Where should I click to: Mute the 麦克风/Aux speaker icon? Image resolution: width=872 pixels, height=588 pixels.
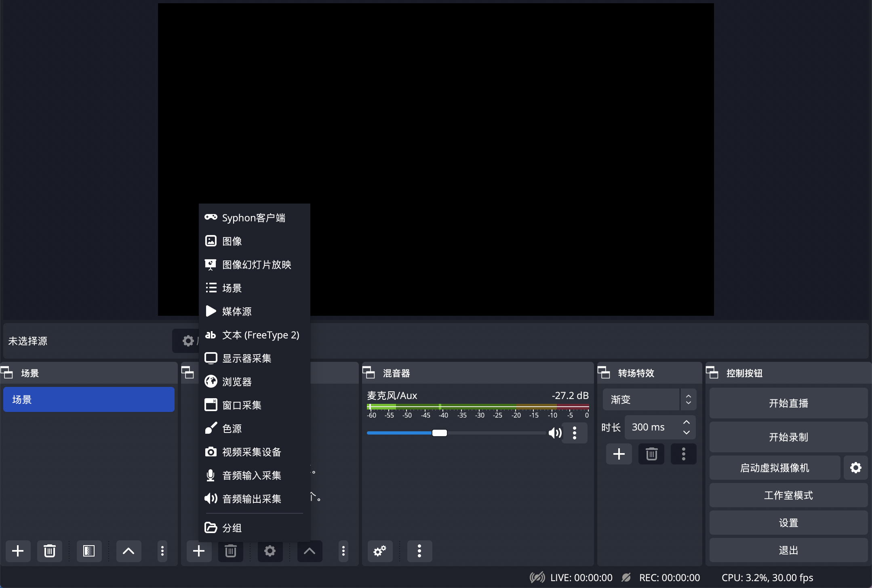[555, 433]
